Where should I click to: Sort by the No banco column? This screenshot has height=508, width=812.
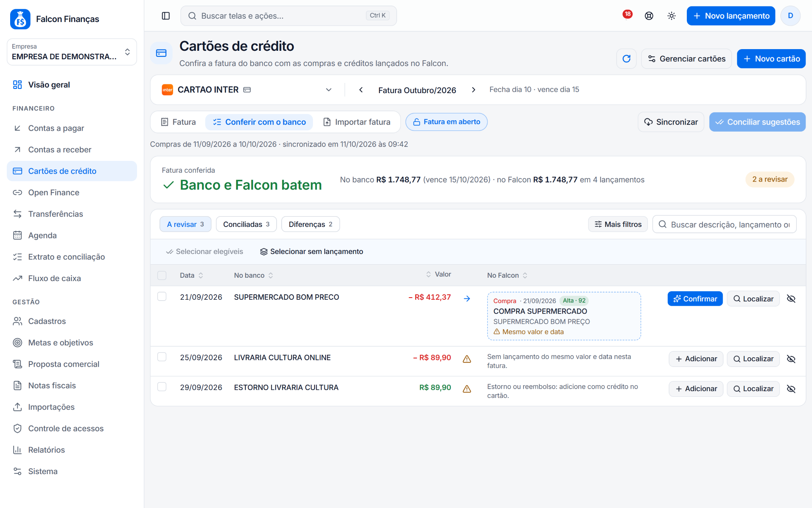(254, 275)
